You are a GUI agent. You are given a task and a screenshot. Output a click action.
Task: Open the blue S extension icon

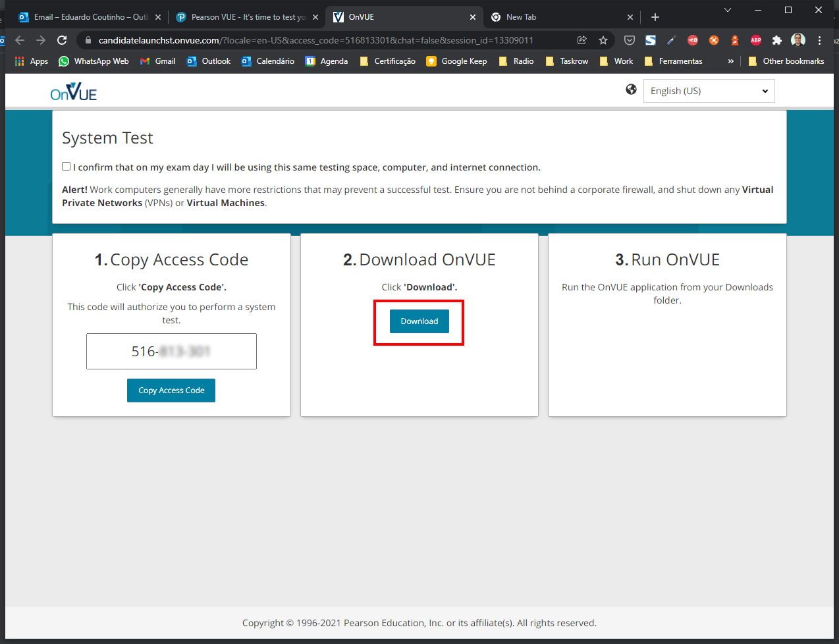tap(651, 40)
